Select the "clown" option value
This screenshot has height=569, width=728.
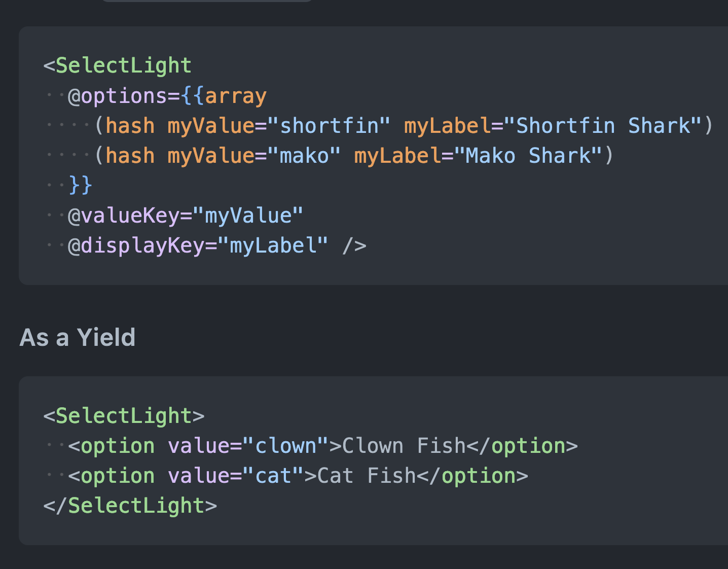[286, 446]
